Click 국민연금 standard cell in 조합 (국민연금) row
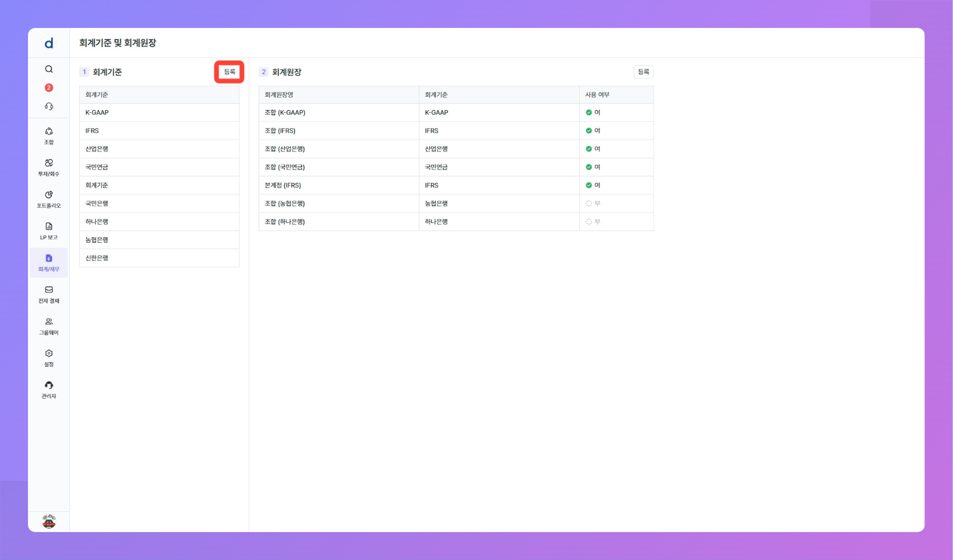This screenshot has height=560, width=953. tap(499, 167)
